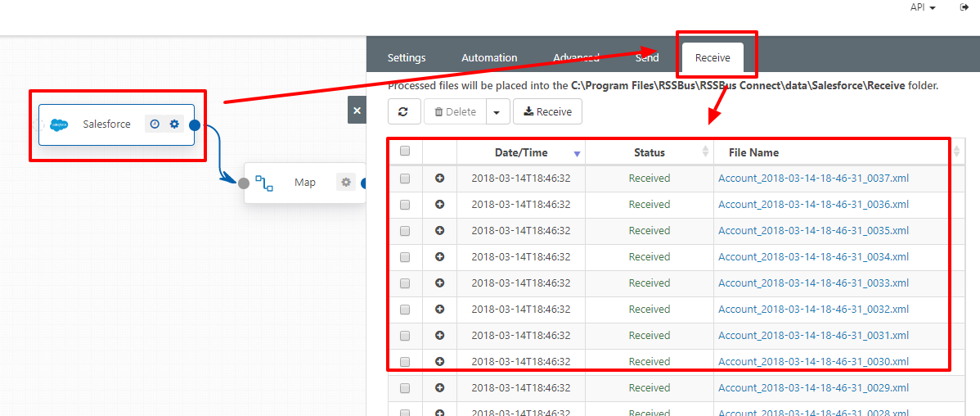The image size is (980, 416).
Task: Switch to the Advanced tab
Action: click(x=576, y=57)
